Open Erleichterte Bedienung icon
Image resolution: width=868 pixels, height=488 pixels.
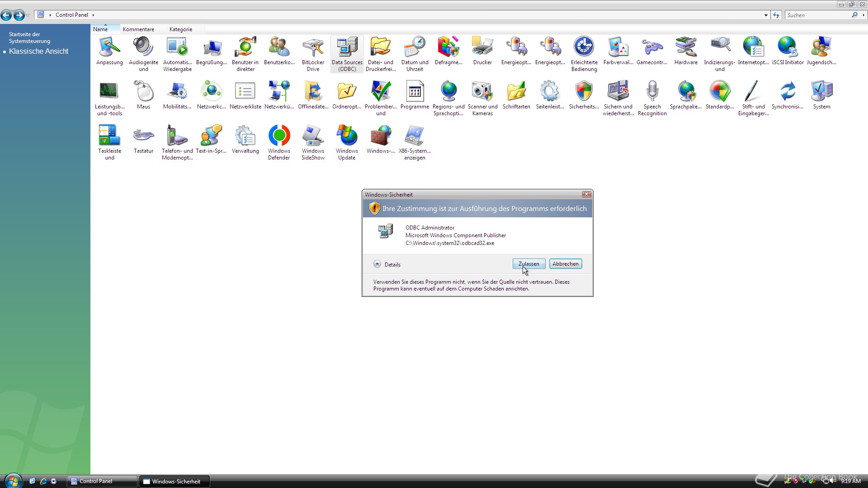[x=584, y=54]
